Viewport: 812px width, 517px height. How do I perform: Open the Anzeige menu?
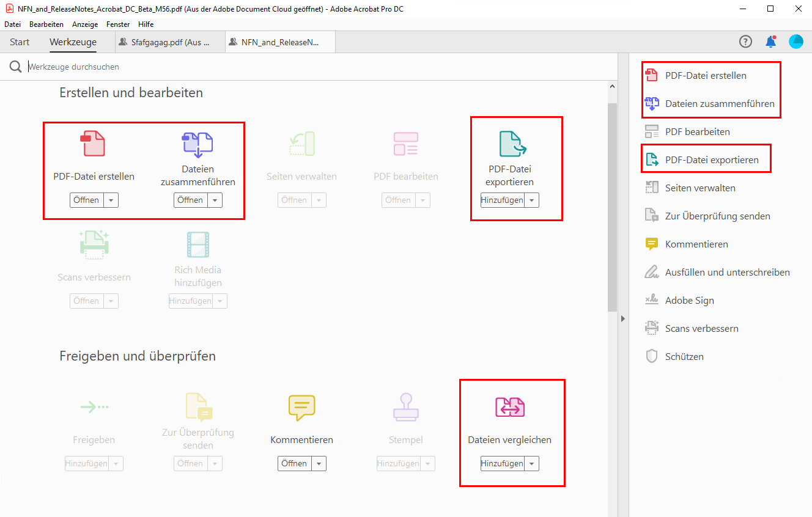pos(85,24)
